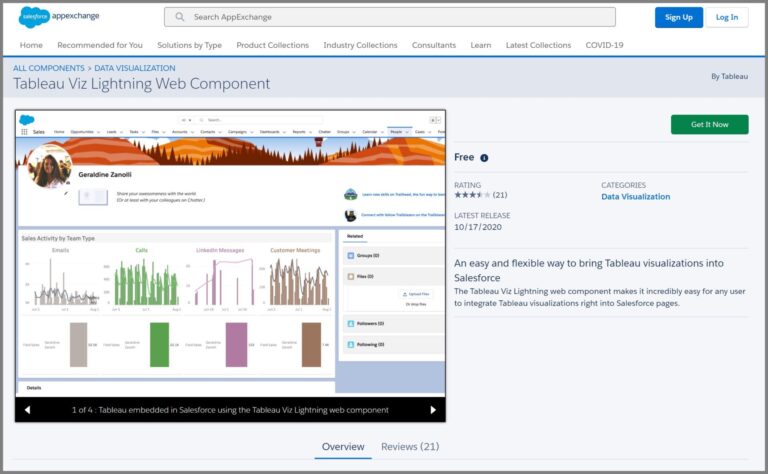Select the Overview tab

click(343, 447)
